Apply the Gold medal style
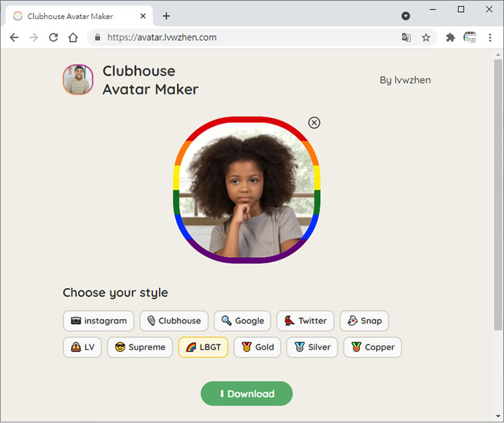The image size is (504, 423). (x=257, y=347)
